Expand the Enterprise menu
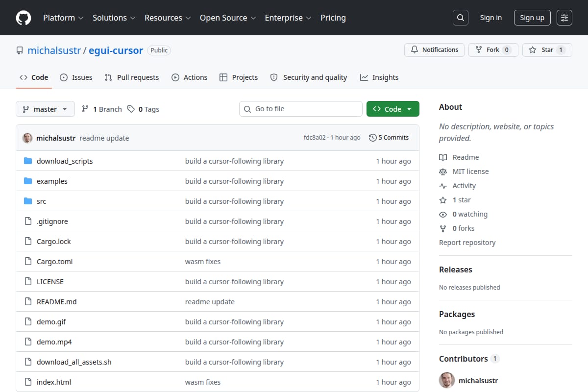Viewport: 588px width, 392px height. coord(288,18)
